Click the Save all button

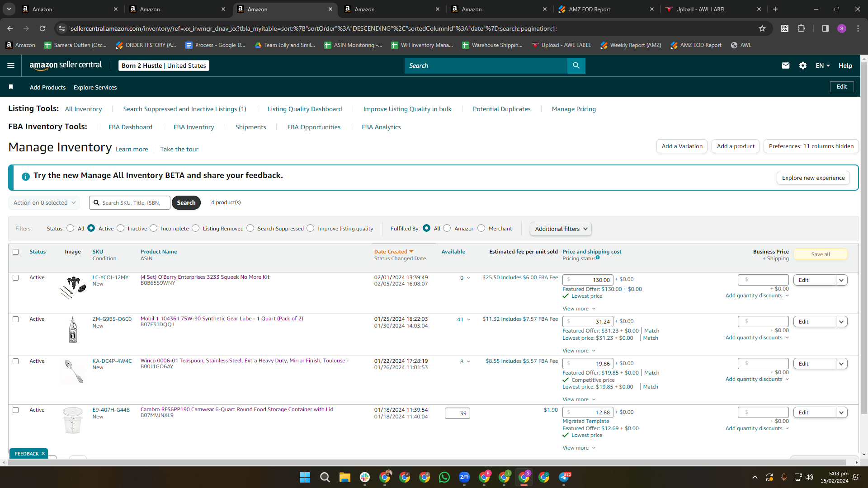(x=821, y=254)
